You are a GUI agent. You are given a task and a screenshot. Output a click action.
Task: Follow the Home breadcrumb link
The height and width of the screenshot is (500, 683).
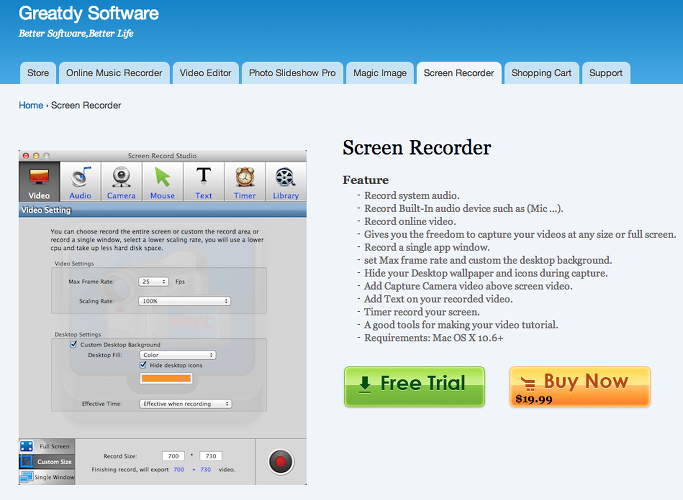click(31, 105)
